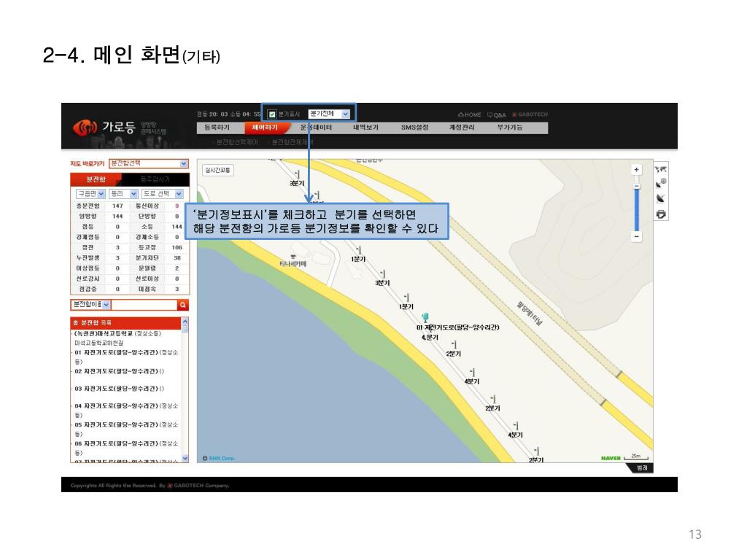Click the NAVER map logo

611,458
